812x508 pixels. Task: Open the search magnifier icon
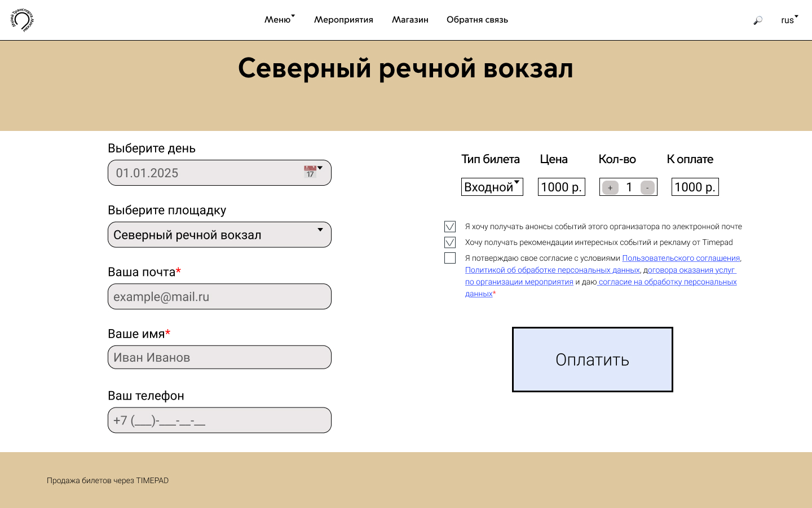pos(757,20)
